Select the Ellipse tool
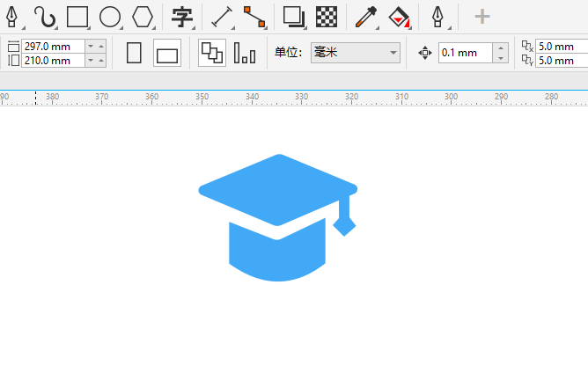 click(x=110, y=17)
